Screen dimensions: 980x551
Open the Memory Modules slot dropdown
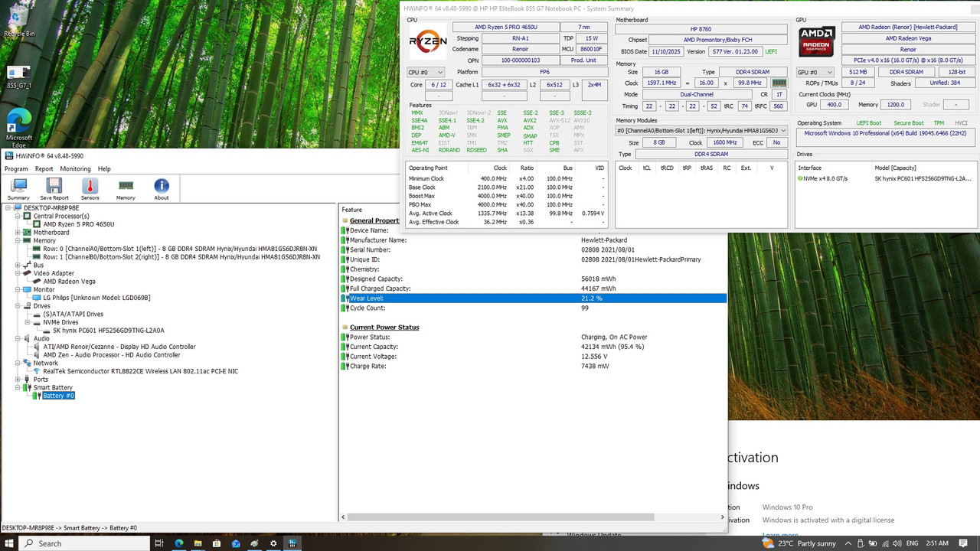[701, 131]
